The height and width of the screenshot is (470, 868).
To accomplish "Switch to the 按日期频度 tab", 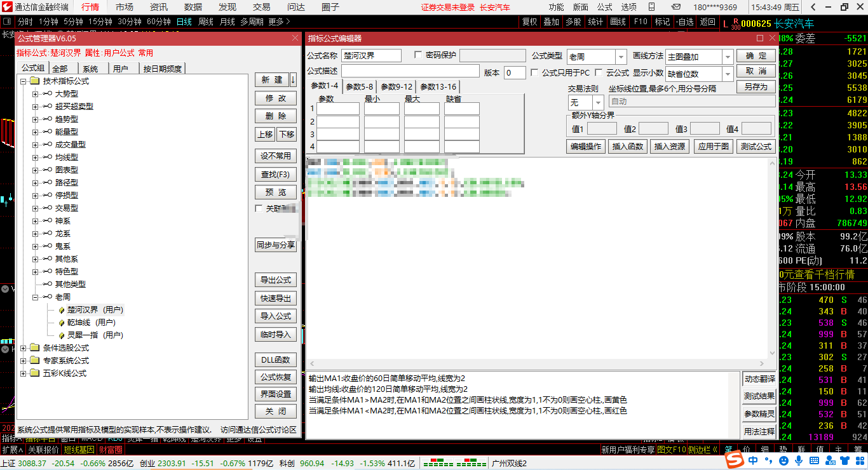I will [162, 69].
